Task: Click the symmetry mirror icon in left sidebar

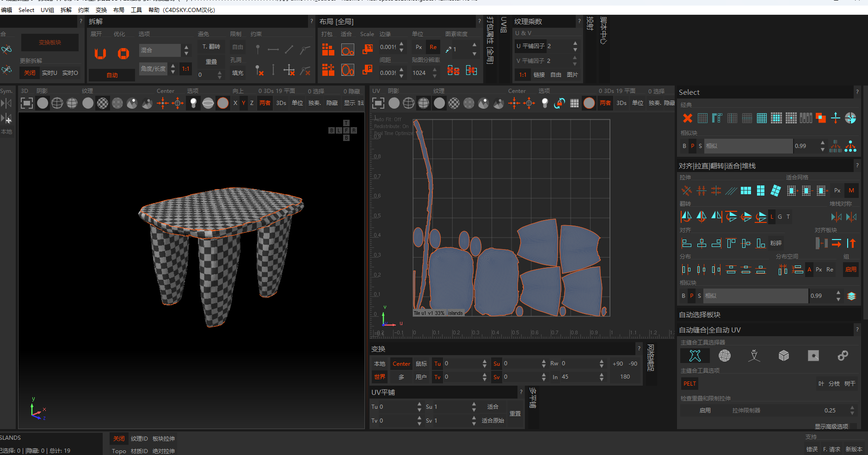Action: point(6,103)
